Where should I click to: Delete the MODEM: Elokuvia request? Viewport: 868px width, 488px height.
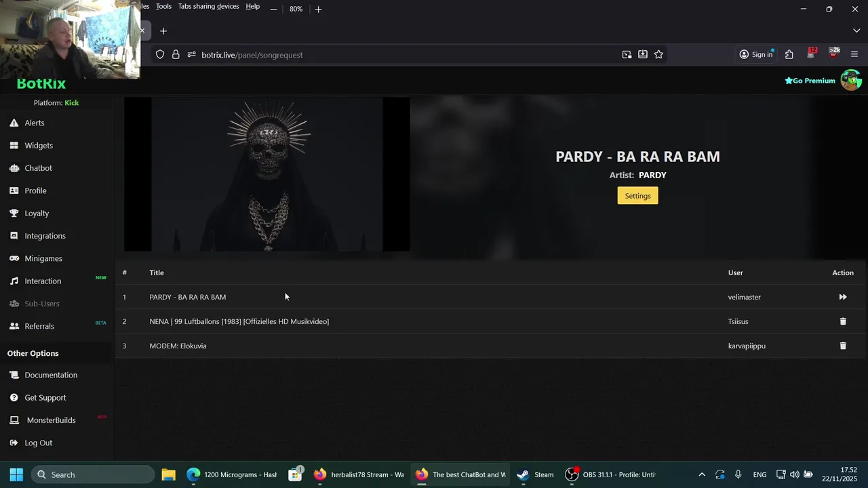point(843,346)
